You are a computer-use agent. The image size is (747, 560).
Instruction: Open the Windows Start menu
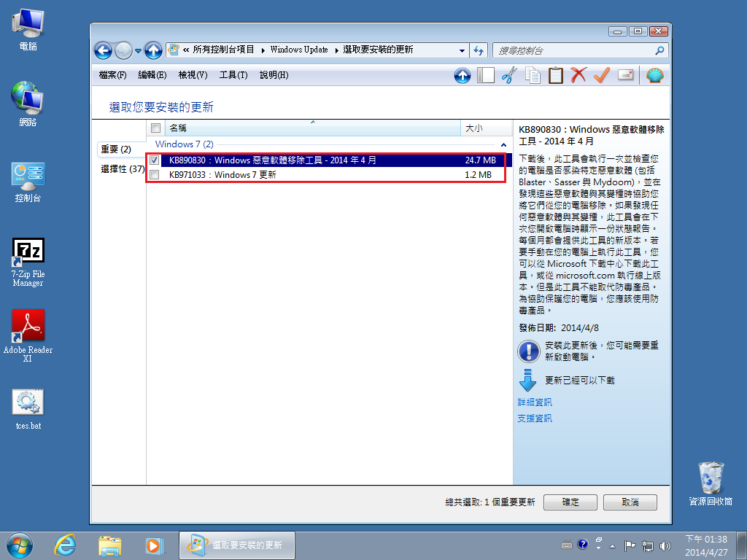click(20, 545)
